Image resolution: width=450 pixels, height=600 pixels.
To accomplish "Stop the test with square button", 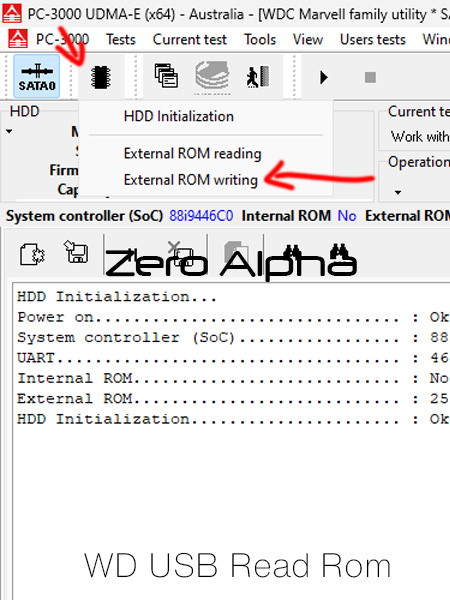I will point(370,77).
